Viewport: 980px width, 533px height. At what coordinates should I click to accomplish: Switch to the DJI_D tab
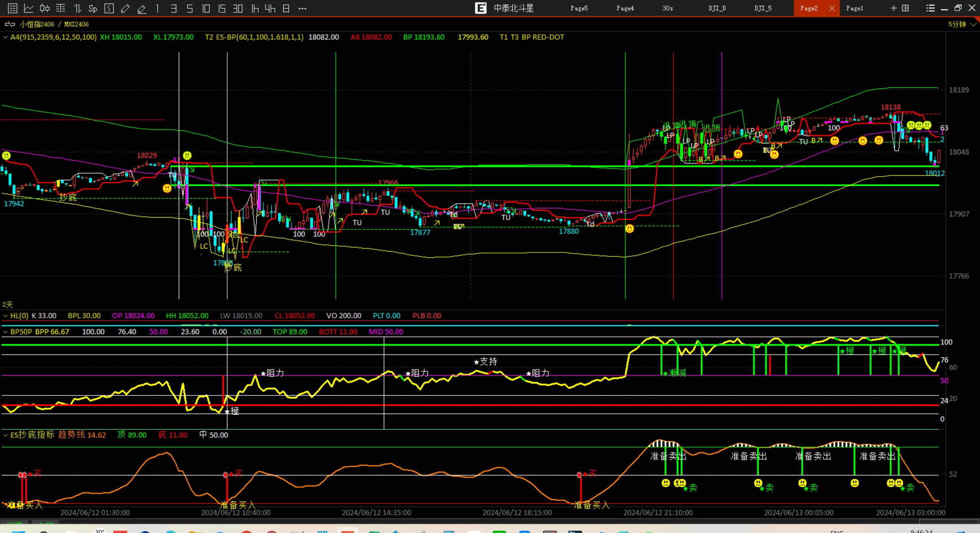click(717, 8)
